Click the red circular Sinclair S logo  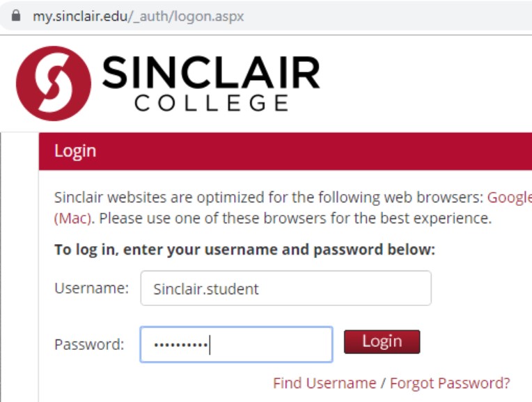tap(54, 83)
